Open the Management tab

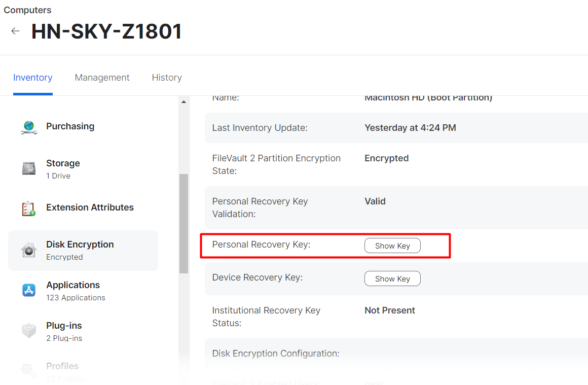tap(102, 78)
